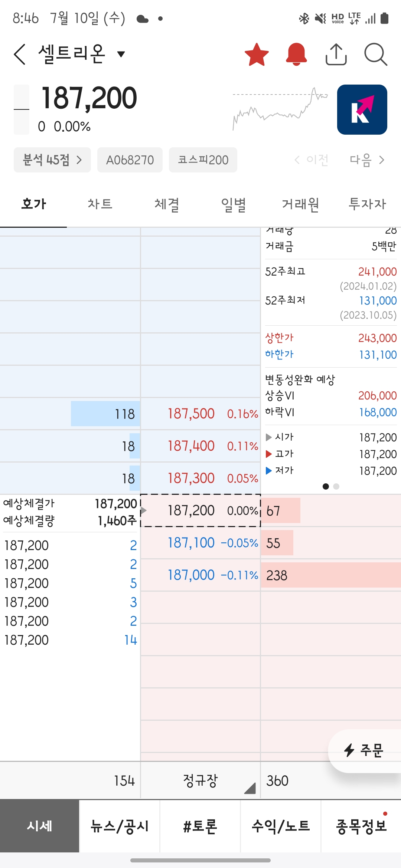Toggle the red alert bell

296,55
